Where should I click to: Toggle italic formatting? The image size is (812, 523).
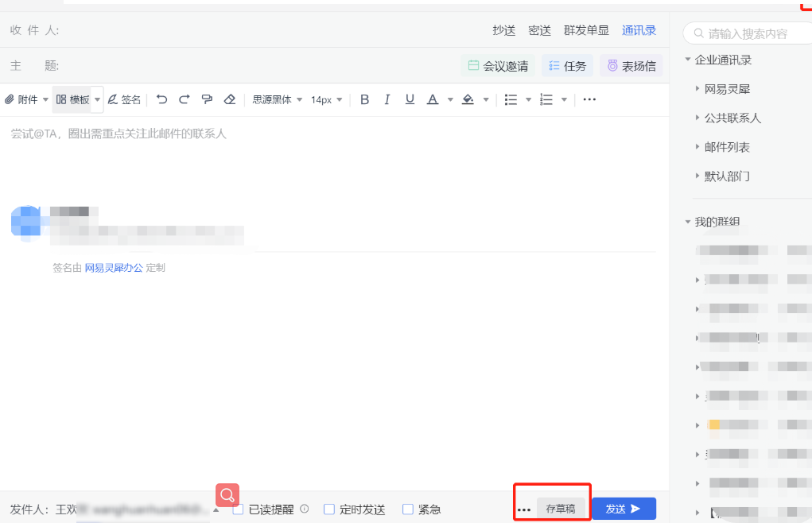(387, 99)
